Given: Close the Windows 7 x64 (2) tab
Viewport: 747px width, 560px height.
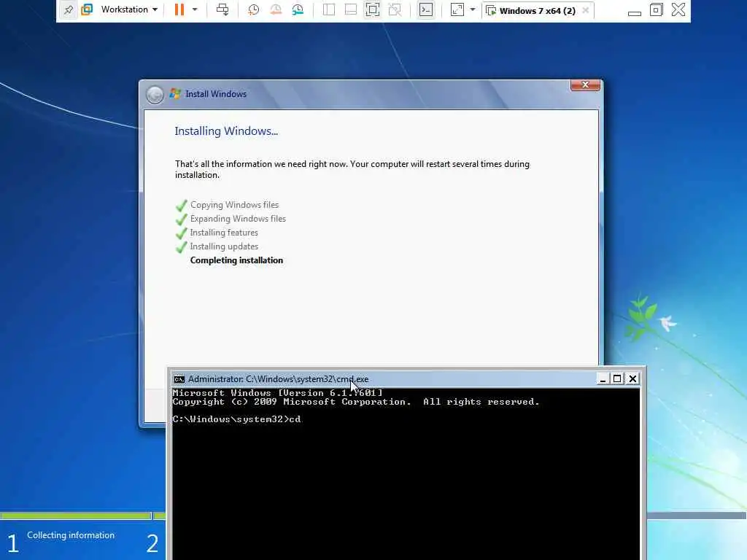Looking at the screenshot, I should pos(586,10).
